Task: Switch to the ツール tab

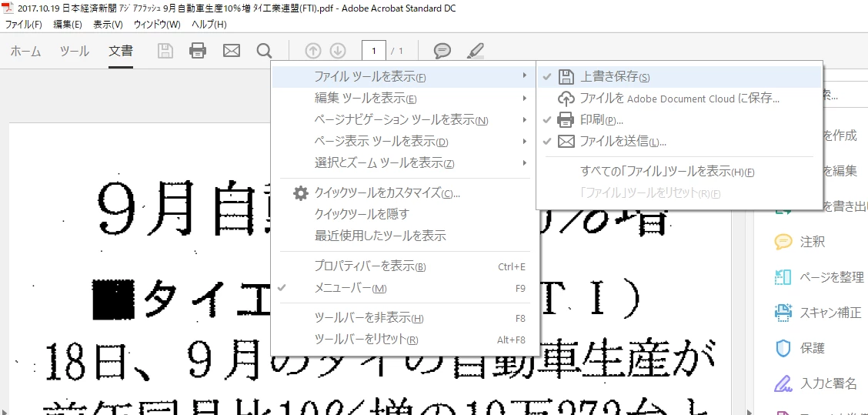Action: point(74,51)
